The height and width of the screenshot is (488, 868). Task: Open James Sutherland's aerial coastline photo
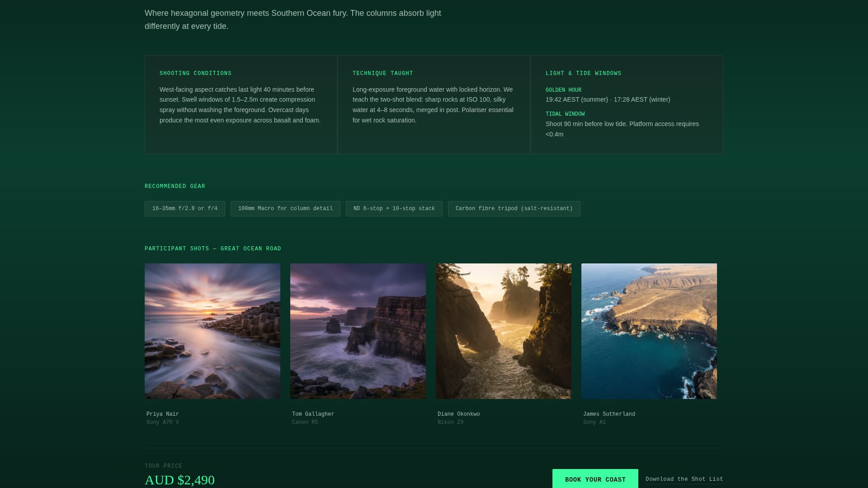pyautogui.click(x=649, y=331)
